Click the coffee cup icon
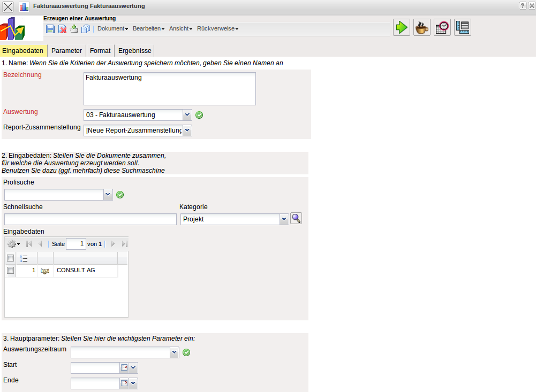 [422, 27]
